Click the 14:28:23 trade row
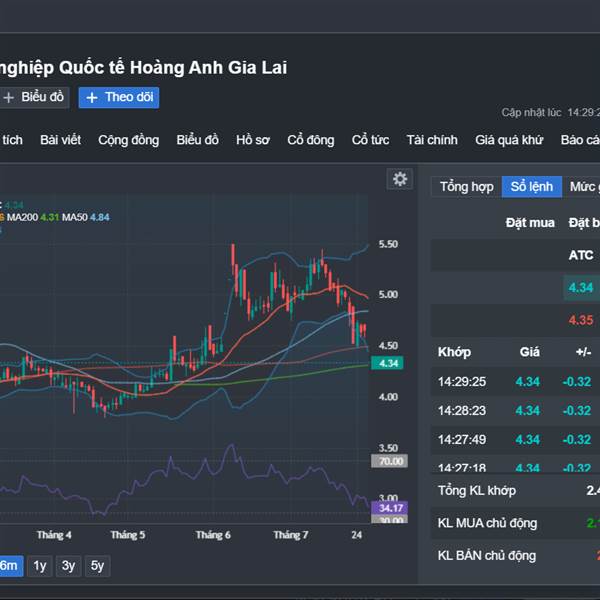Image resolution: width=600 pixels, height=600 pixels. coord(515,411)
